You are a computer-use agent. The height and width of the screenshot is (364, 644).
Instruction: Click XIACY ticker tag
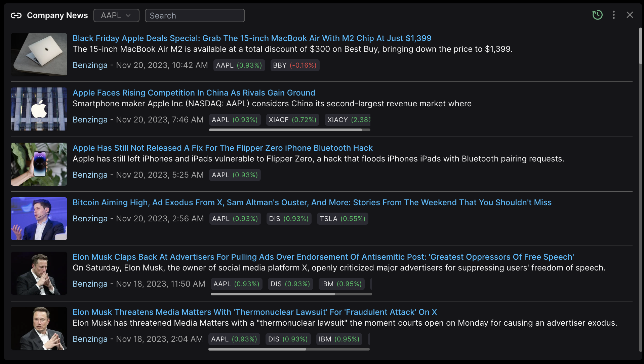tap(348, 120)
